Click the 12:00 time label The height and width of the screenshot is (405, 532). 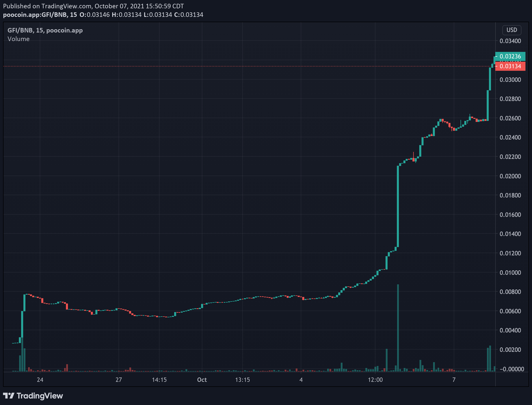[x=376, y=380]
